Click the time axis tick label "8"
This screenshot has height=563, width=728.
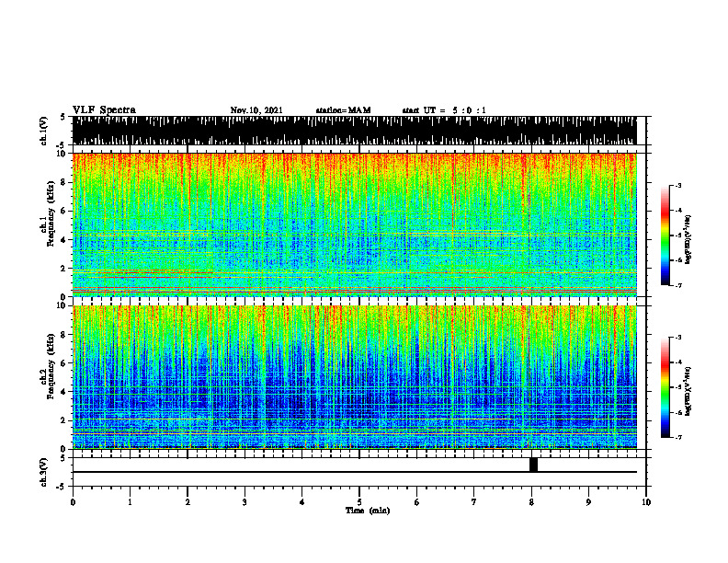coord(531,502)
